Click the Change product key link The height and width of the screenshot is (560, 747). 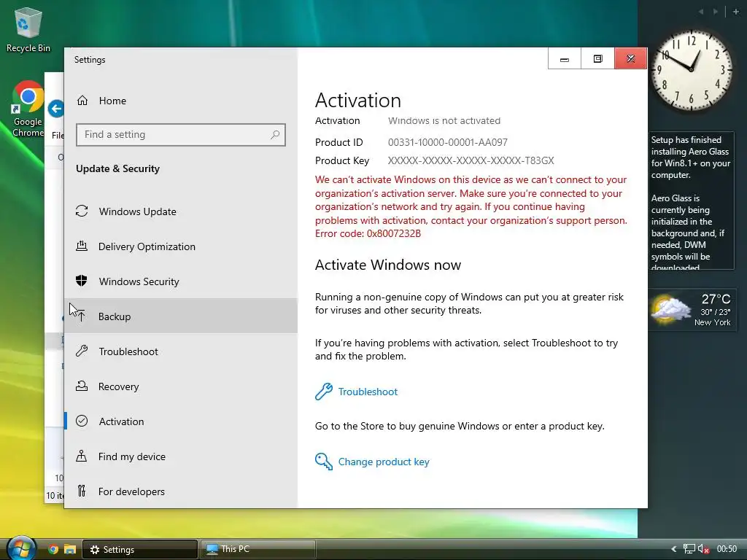pyautogui.click(x=384, y=462)
